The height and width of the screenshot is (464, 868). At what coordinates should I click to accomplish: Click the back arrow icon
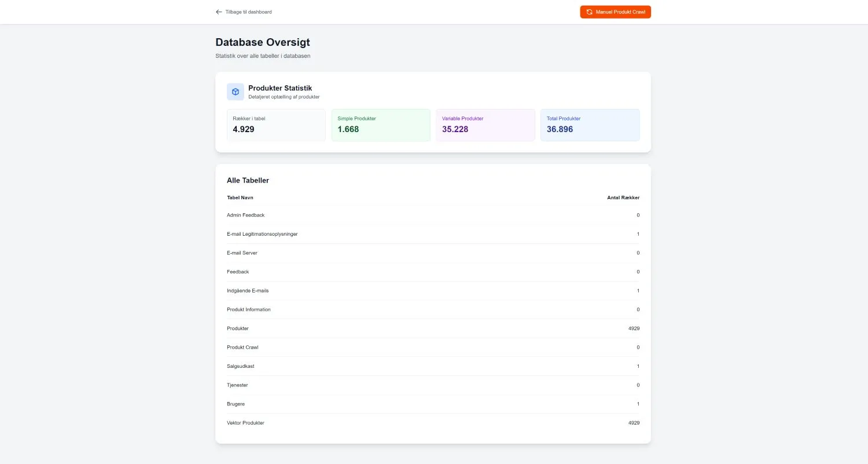pos(219,12)
